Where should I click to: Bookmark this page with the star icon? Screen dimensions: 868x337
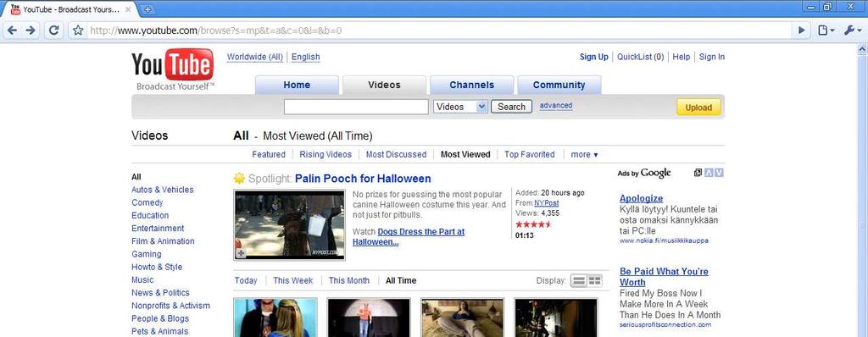point(79,30)
